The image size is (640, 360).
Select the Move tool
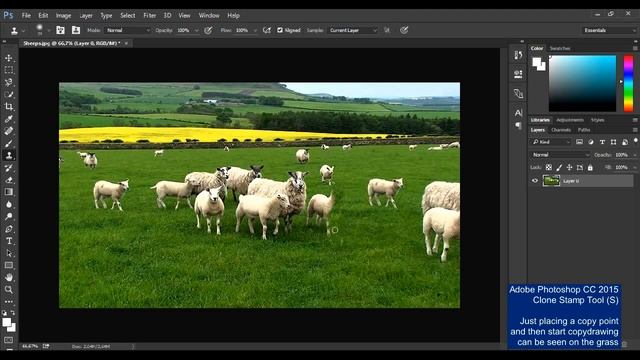pos(9,58)
